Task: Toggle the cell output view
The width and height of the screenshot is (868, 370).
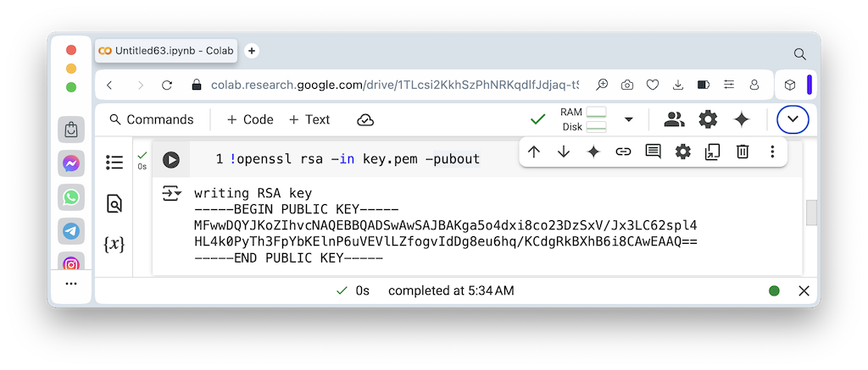Action: pyautogui.click(x=172, y=194)
